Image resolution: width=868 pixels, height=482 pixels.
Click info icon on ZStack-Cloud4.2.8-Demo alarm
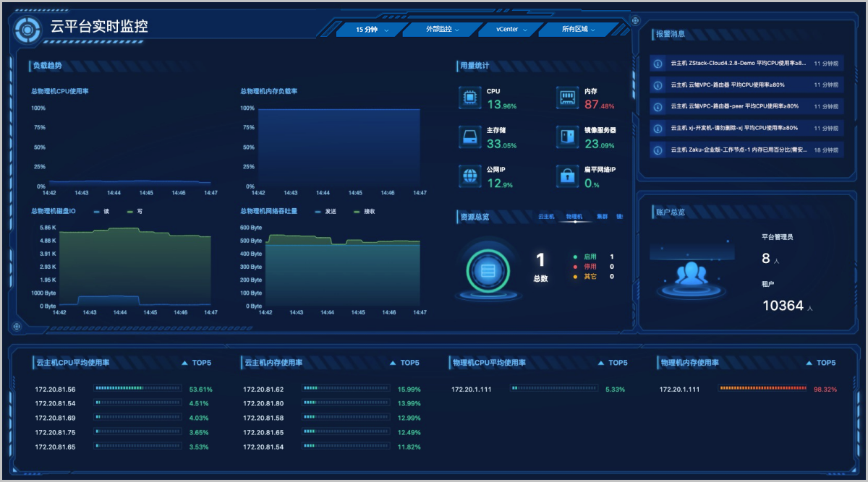pyautogui.click(x=658, y=64)
